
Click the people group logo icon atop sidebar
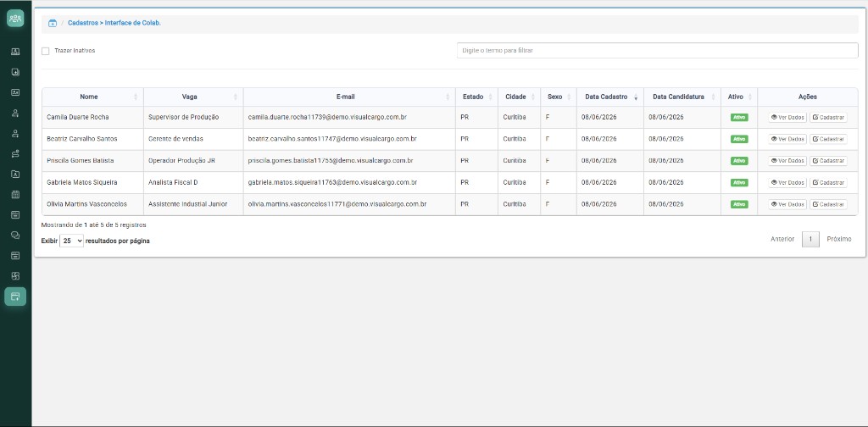point(15,19)
